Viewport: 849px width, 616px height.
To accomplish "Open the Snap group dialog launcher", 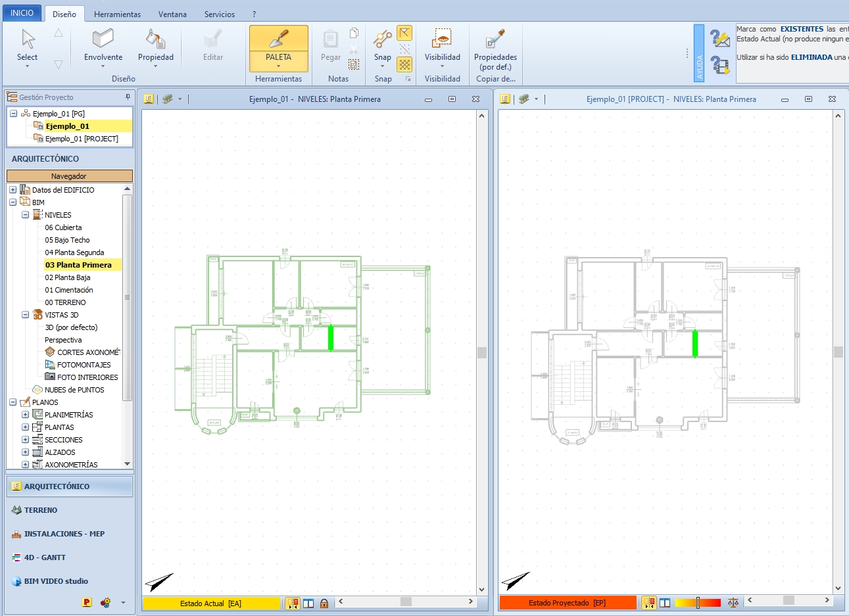I will pos(408,79).
